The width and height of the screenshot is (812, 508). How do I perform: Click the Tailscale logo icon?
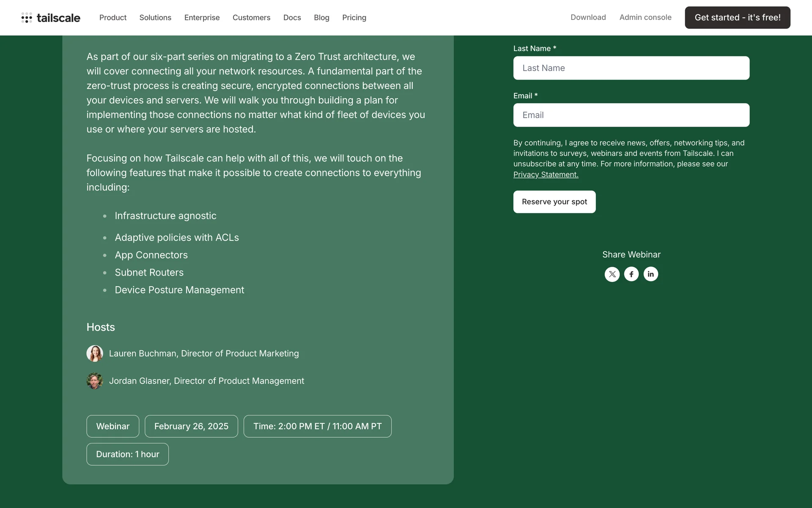[27, 18]
